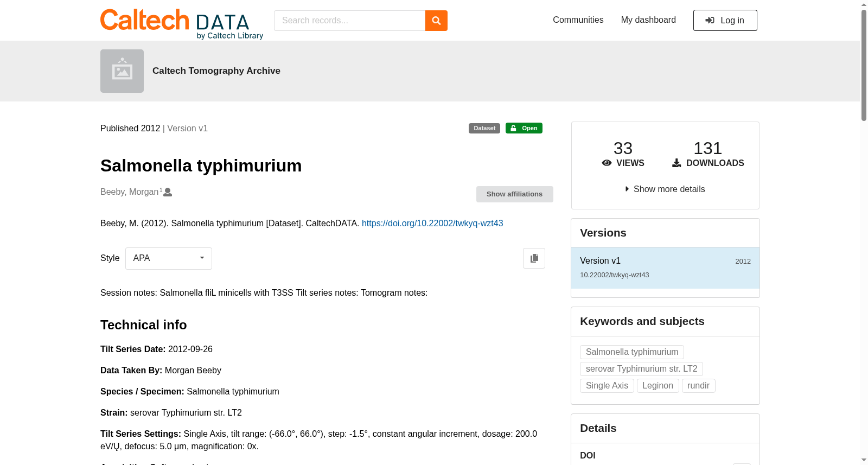Click the Salmonella typhimurium keyword tag
This screenshot has height=465, width=868.
coord(632,352)
